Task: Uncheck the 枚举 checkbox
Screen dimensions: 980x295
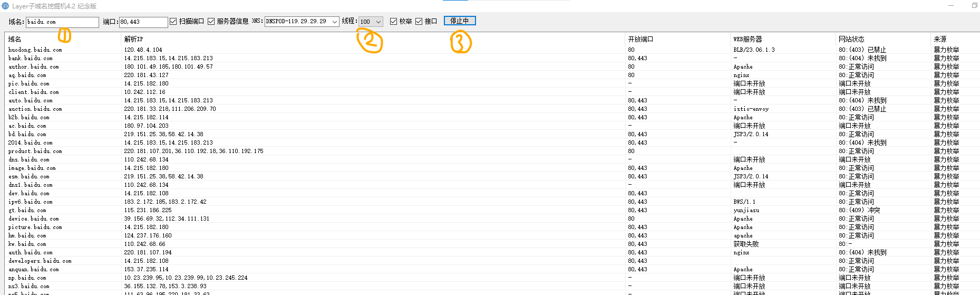Action: [393, 21]
